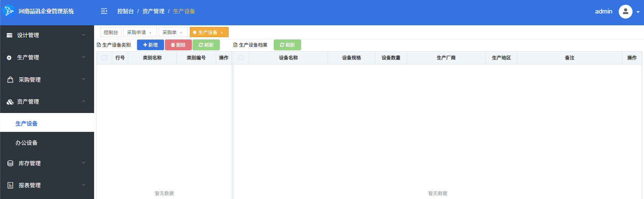Click the 生产设备 breadcrumb text
644x199 pixels.
coord(184,11)
